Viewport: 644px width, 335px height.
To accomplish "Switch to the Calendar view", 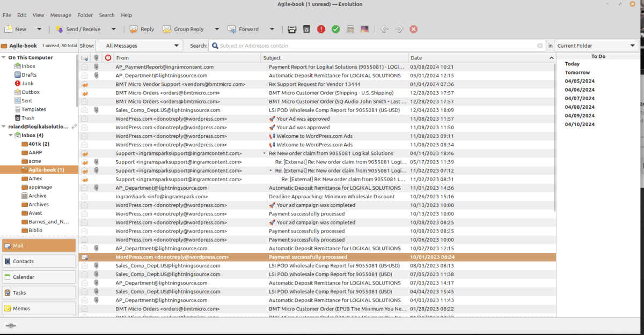I will point(39,277).
